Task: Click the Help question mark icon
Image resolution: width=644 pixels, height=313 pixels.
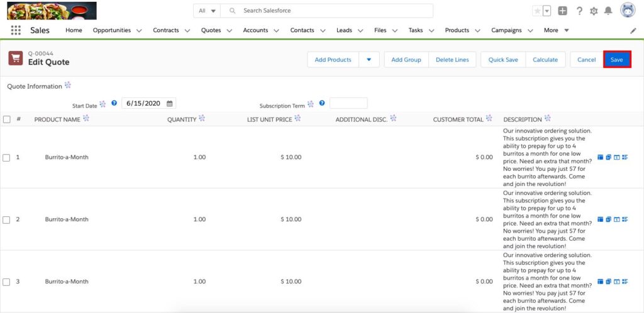Action: (579, 11)
